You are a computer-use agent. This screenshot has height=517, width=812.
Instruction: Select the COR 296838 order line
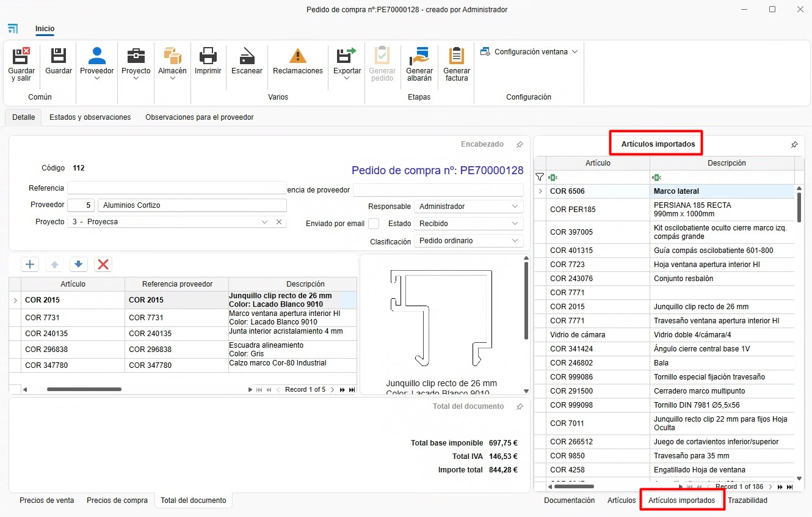[183, 350]
